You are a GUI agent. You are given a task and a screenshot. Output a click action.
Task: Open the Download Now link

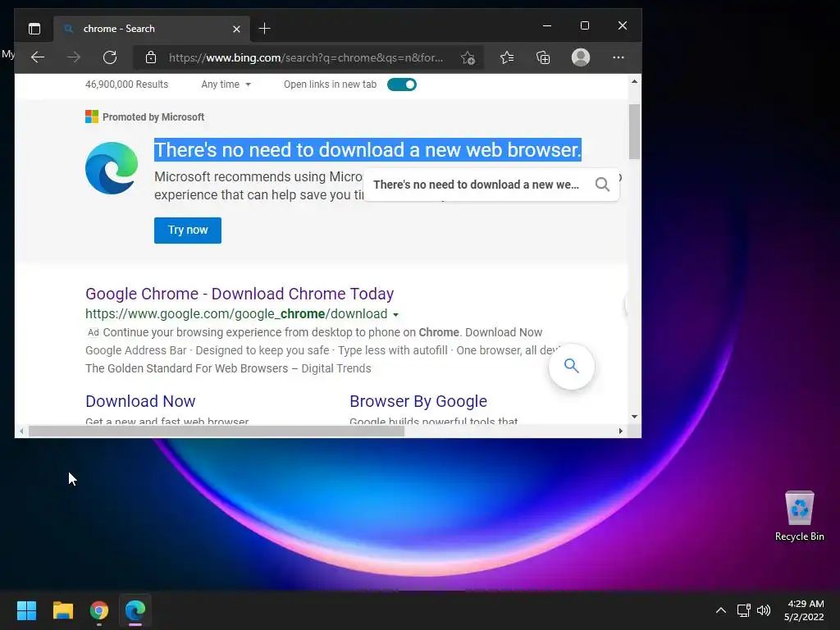(x=140, y=401)
